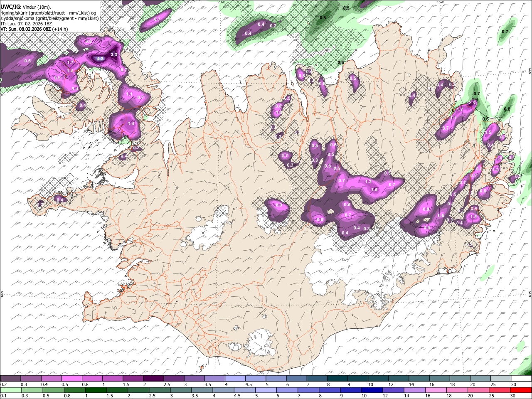Click the 'UWC/IG: Vindur (10m),' title text
This screenshot has height=399, width=532.
coord(26,7)
